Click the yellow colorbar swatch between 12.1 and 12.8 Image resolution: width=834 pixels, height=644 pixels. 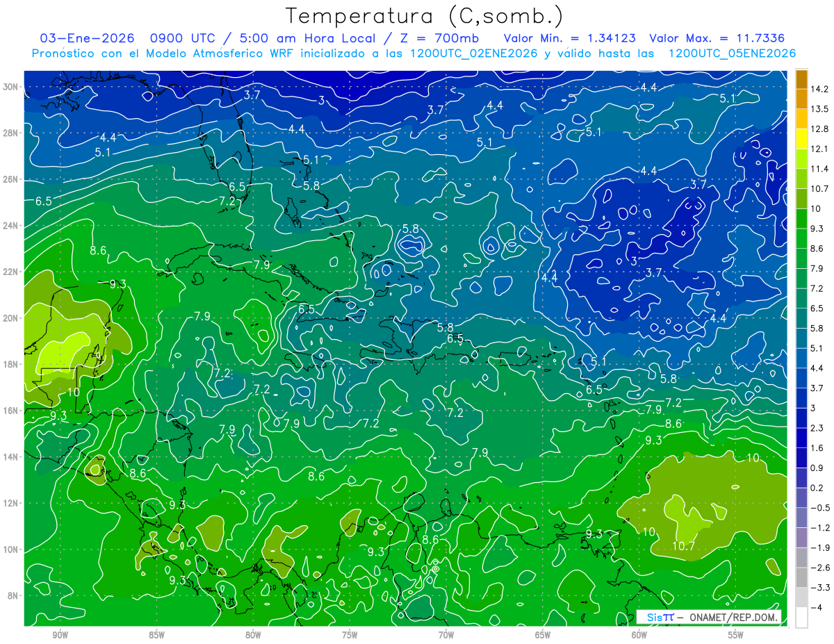[801, 139]
